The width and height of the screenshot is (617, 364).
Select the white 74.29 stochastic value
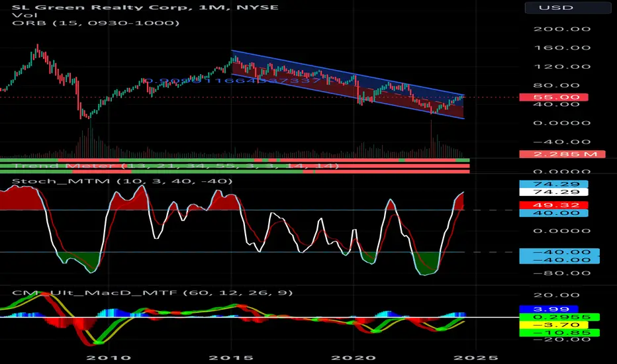553,192
